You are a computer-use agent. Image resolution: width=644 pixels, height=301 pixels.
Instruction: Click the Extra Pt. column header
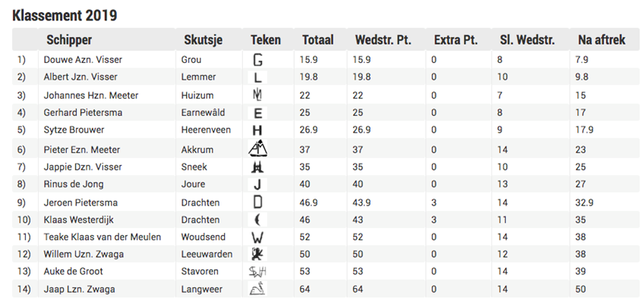coord(456,39)
